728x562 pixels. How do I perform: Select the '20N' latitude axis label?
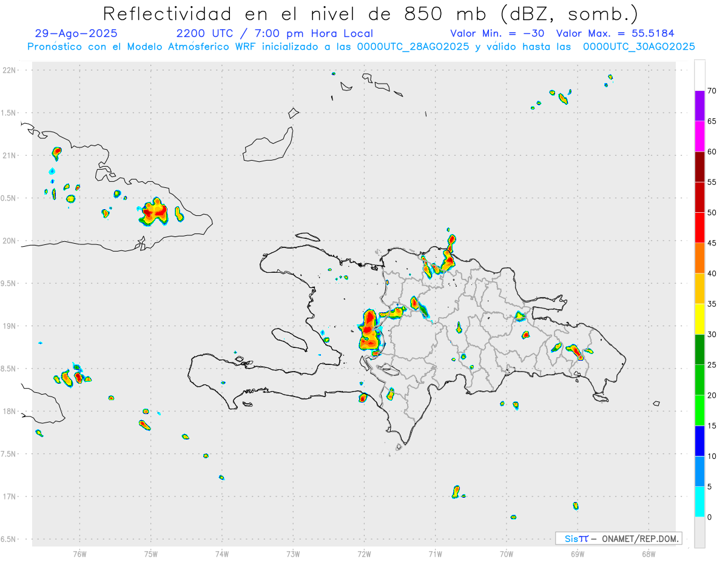pos(10,241)
